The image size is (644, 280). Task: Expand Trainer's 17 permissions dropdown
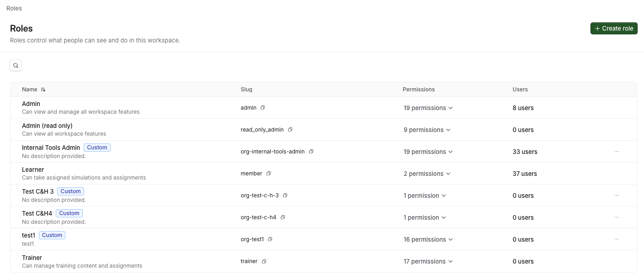coord(428,261)
